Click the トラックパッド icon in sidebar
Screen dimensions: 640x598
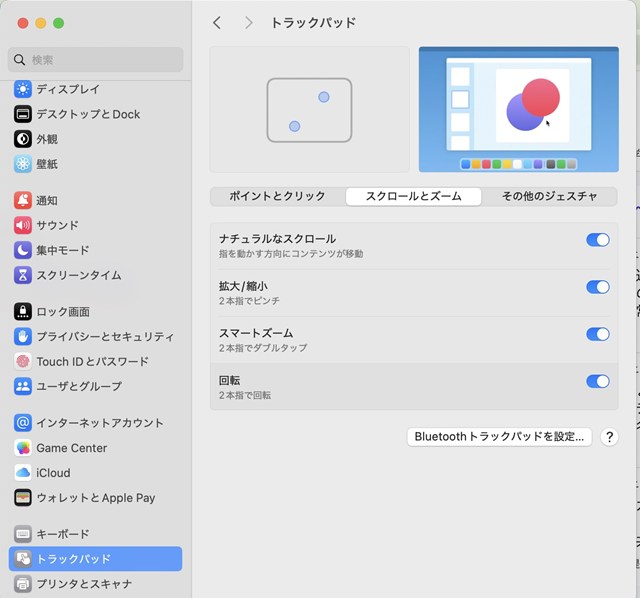[23, 559]
